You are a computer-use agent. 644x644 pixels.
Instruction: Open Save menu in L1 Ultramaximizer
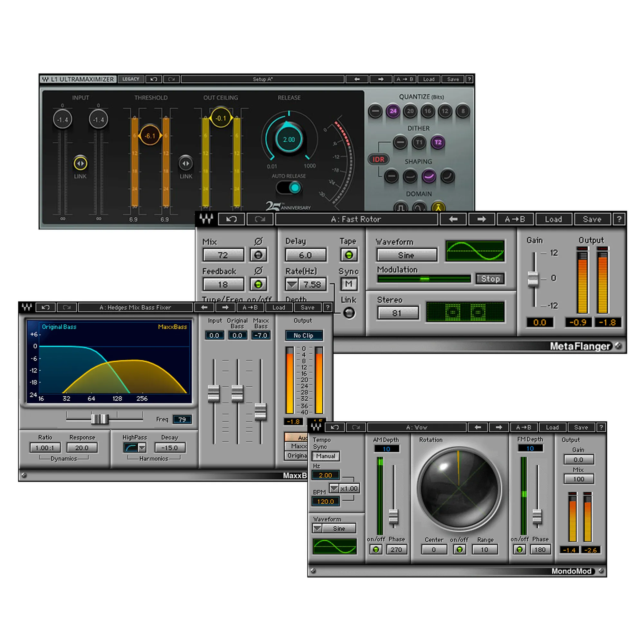click(x=453, y=79)
